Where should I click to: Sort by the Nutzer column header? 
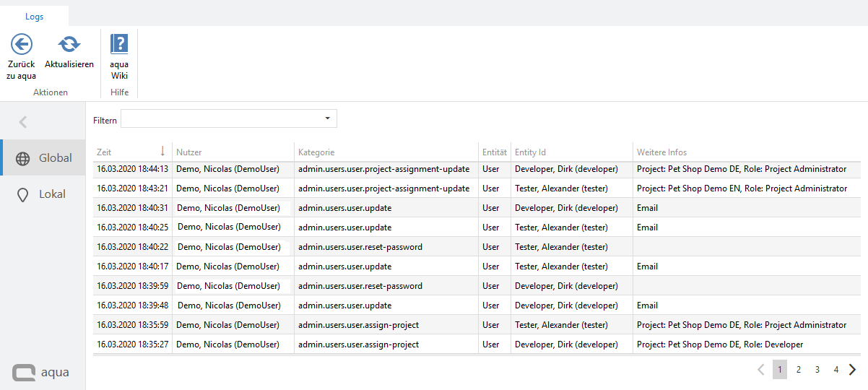pyautogui.click(x=189, y=152)
